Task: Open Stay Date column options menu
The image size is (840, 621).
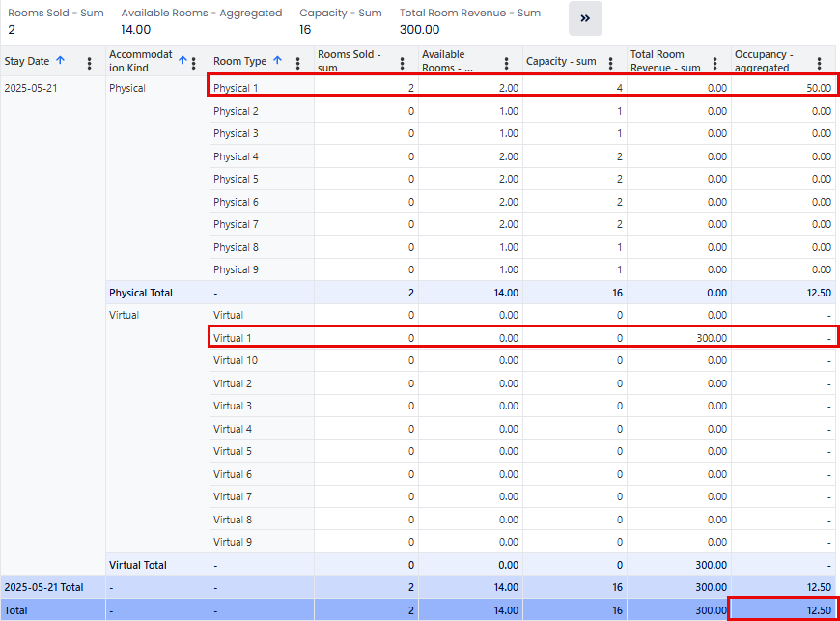Action: 90,62
